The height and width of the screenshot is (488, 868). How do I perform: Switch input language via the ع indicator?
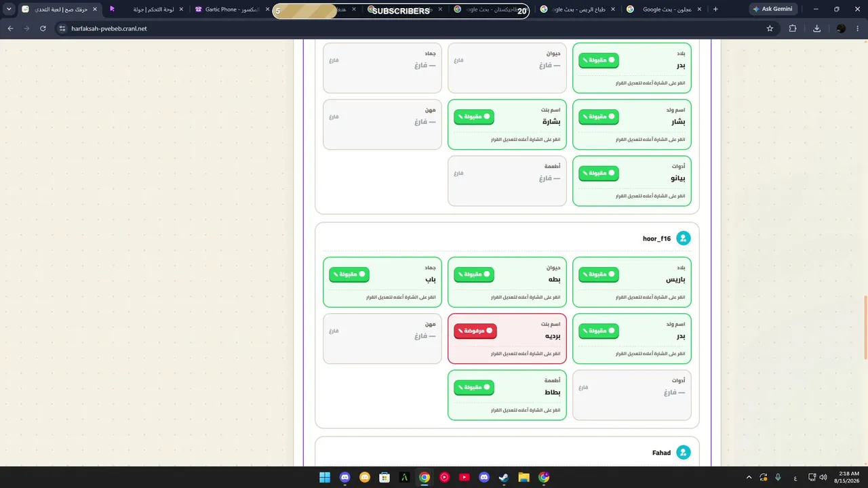click(x=795, y=477)
